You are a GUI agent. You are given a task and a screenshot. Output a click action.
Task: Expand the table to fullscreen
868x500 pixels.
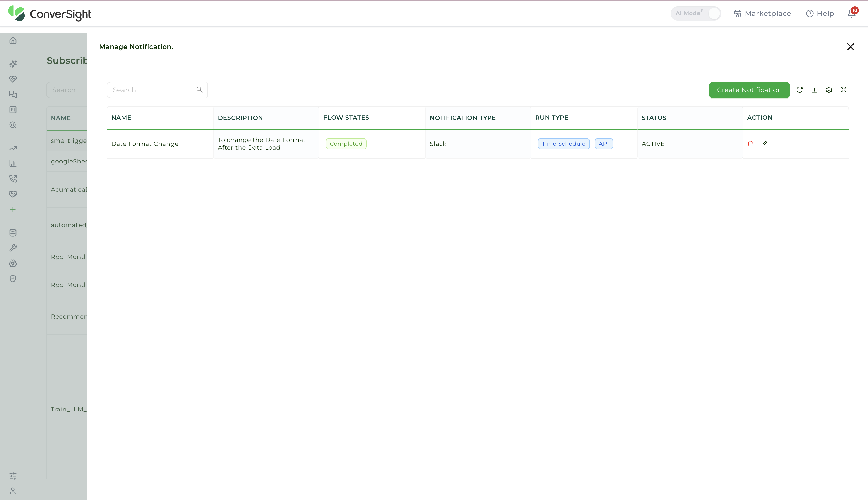click(x=844, y=90)
